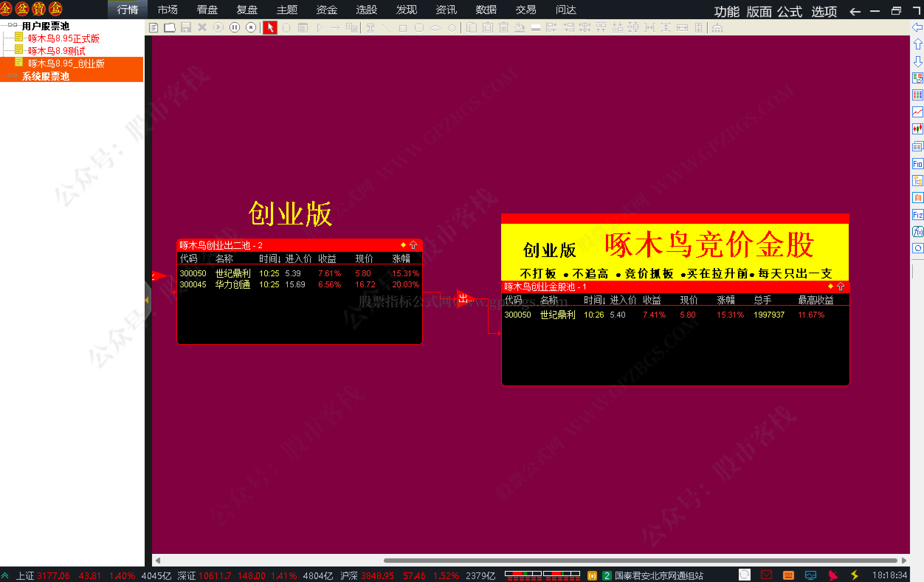Click the save floppy disk icon
This screenshot has width=924, height=582.
pos(186,28)
